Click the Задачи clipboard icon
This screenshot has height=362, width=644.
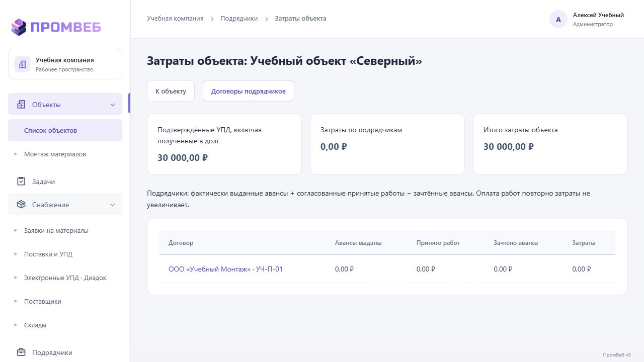tap(21, 182)
